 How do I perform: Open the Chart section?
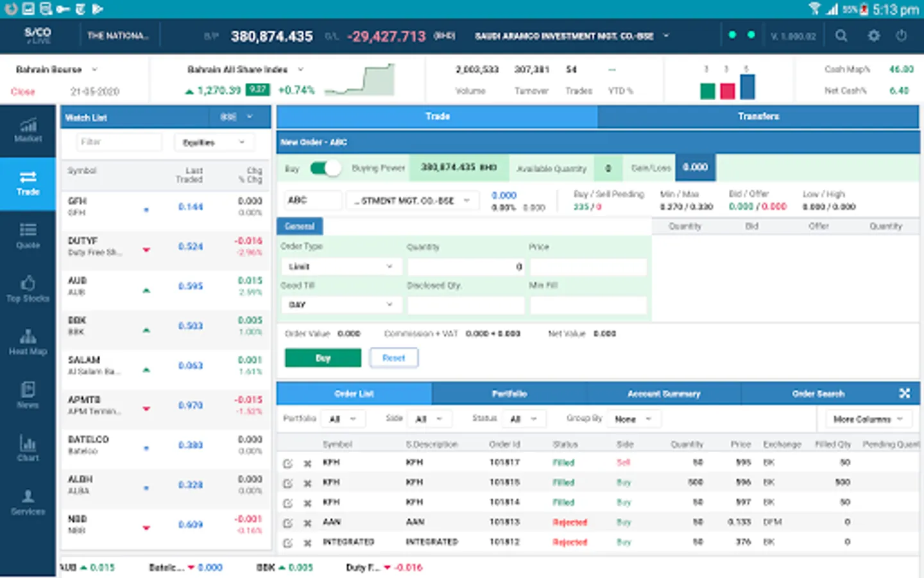[x=28, y=448]
